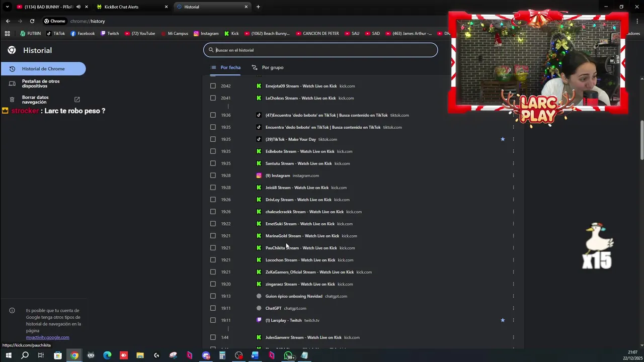The image size is (644, 362).
Task: Select checkbox for EsBebote Stream entry
Action: click(x=213, y=151)
